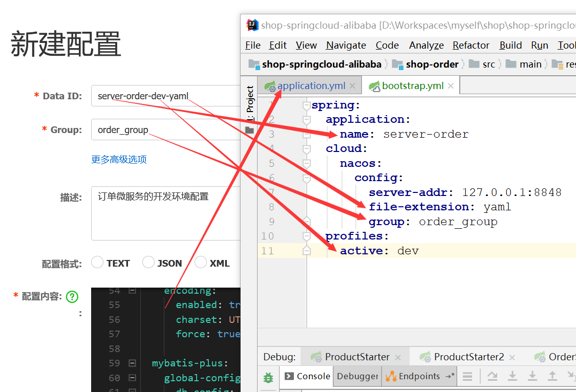Click the 更多高级选项 link
The width and height of the screenshot is (576, 392).
click(119, 159)
